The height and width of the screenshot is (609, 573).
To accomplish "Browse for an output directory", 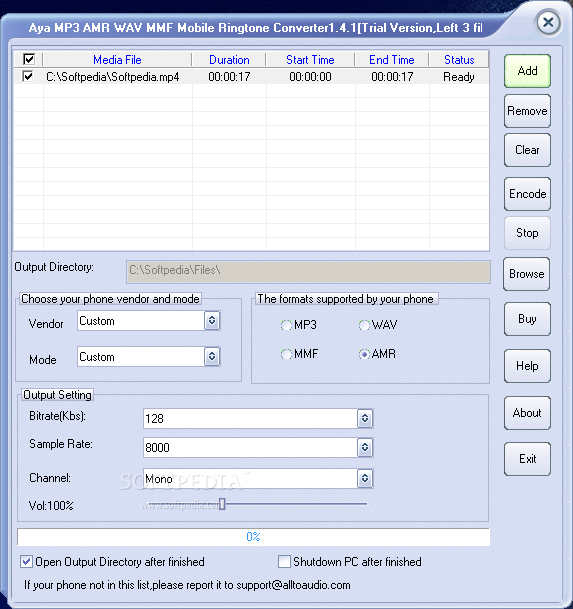I will pos(526,274).
